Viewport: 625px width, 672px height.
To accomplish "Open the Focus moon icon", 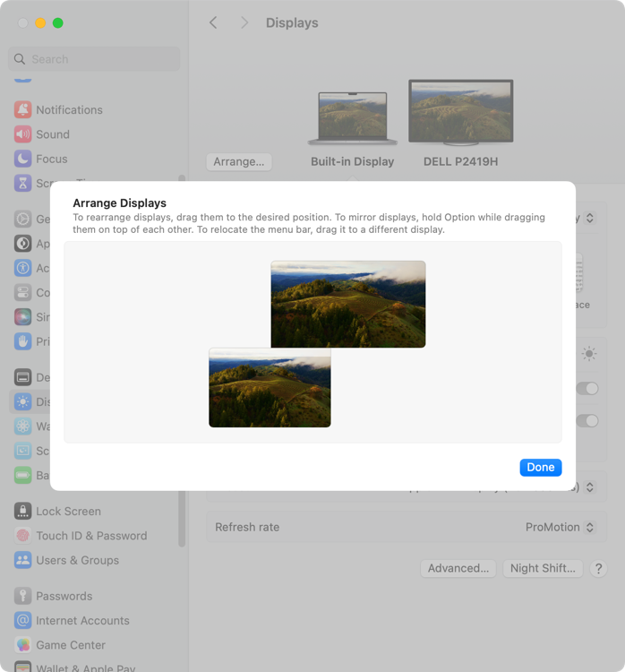I will pyautogui.click(x=22, y=159).
